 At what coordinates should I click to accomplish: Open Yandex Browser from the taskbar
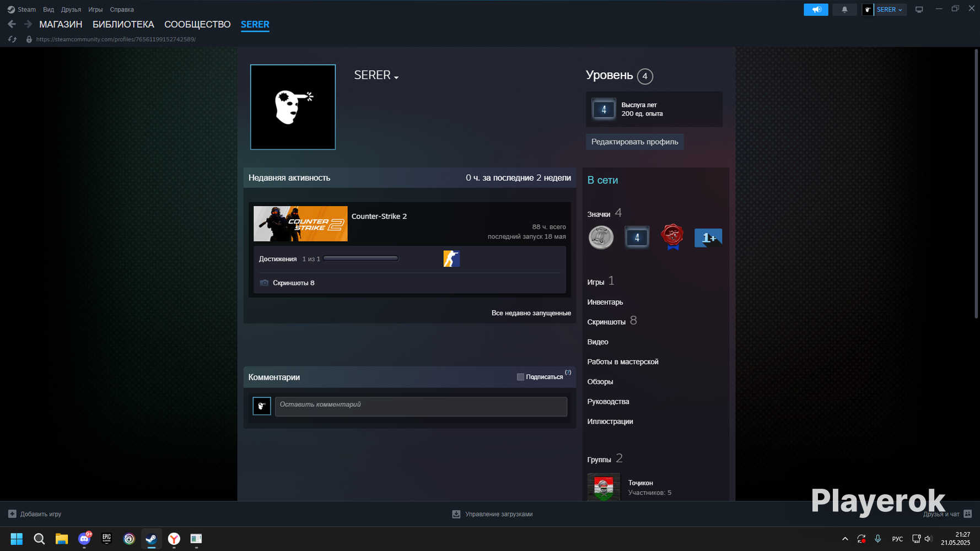174,539
